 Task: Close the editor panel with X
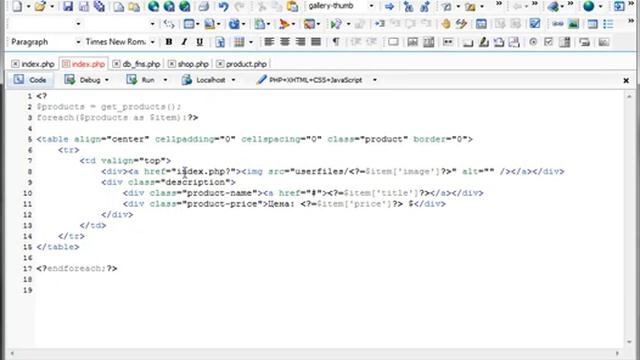(x=626, y=81)
